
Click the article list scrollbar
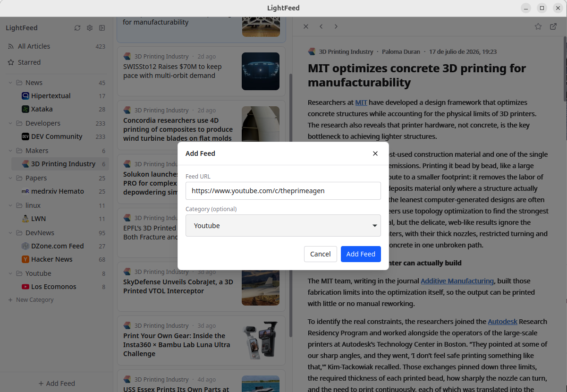coord(290,205)
